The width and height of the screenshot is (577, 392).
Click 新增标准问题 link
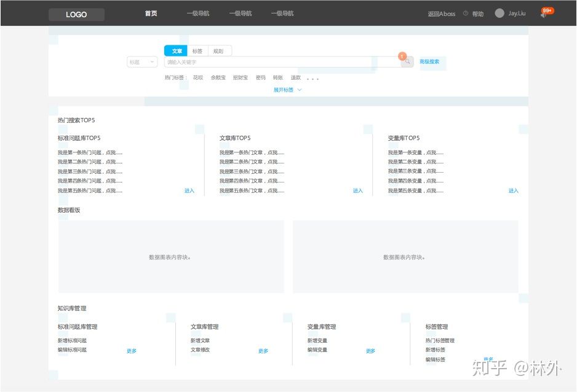[72, 340]
